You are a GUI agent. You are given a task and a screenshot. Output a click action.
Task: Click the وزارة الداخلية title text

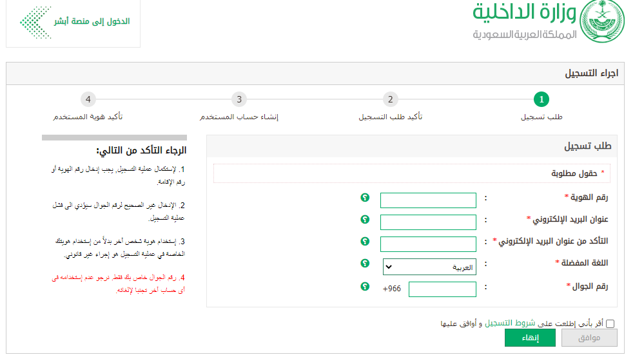tap(525, 12)
